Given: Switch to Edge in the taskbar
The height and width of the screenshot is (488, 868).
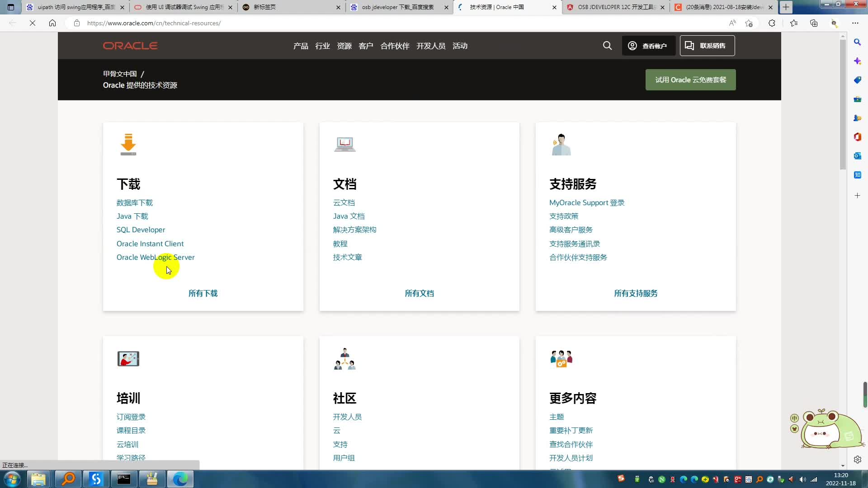Looking at the screenshot, I should pos(180,479).
